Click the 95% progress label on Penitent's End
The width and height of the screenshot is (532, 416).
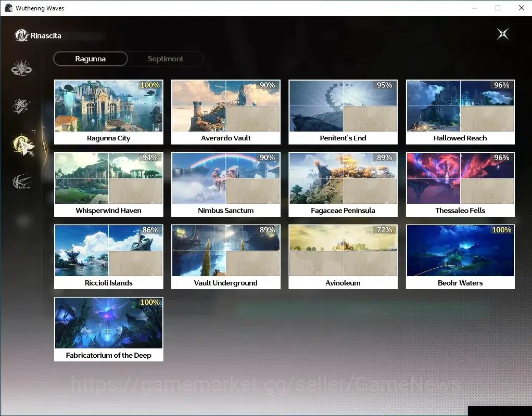(x=384, y=85)
